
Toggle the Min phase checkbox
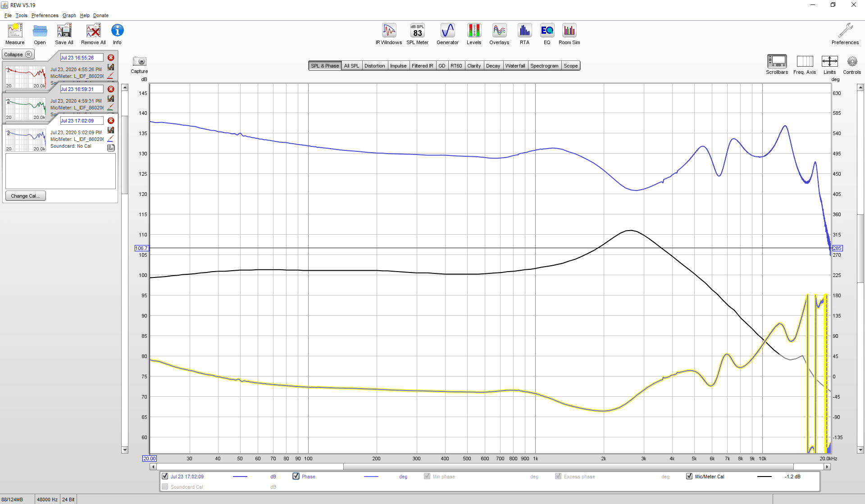[427, 476]
